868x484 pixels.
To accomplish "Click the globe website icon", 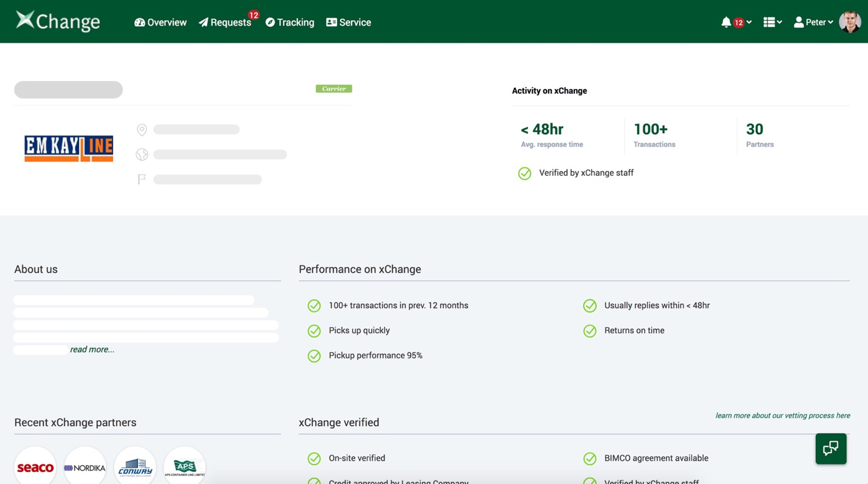I will click(x=142, y=154).
